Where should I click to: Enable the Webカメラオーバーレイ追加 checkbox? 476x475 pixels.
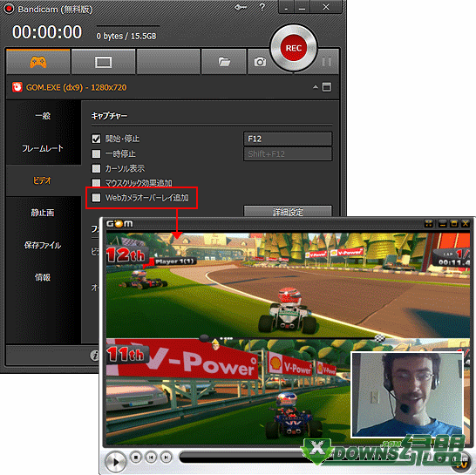(96, 198)
